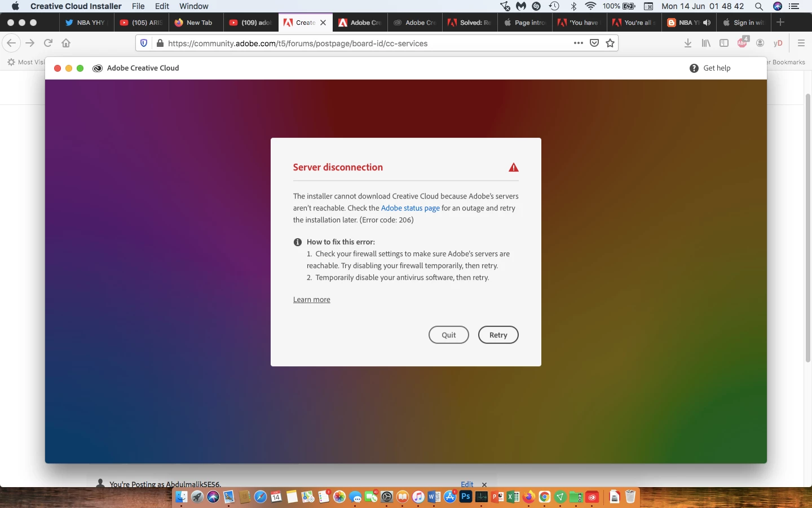Viewport: 812px width, 508px height.
Task: Switch to the NBA YHY Twitter tab in Firefox
Action: [86, 23]
